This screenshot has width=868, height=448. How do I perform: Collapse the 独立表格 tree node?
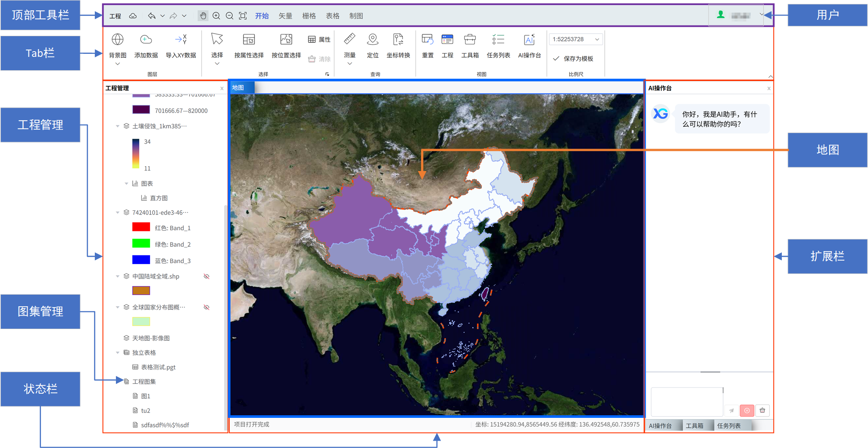tap(118, 353)
